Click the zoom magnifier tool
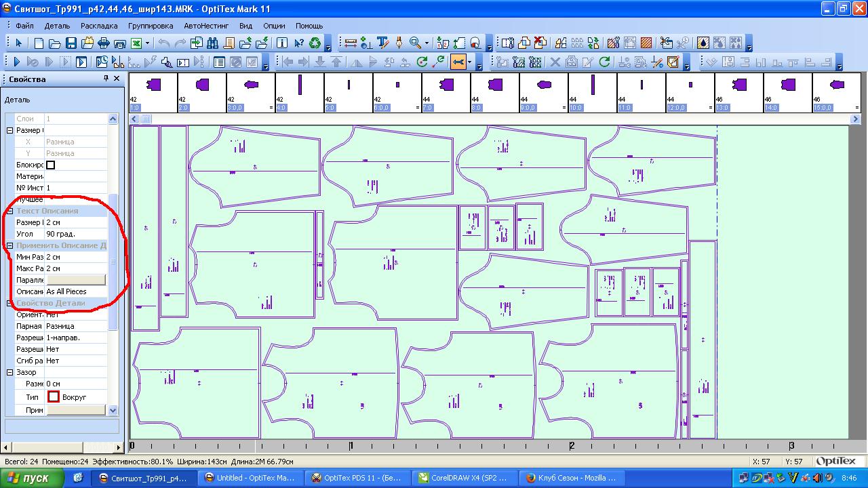This screenshot has height=488, width=868. (414, 43)
